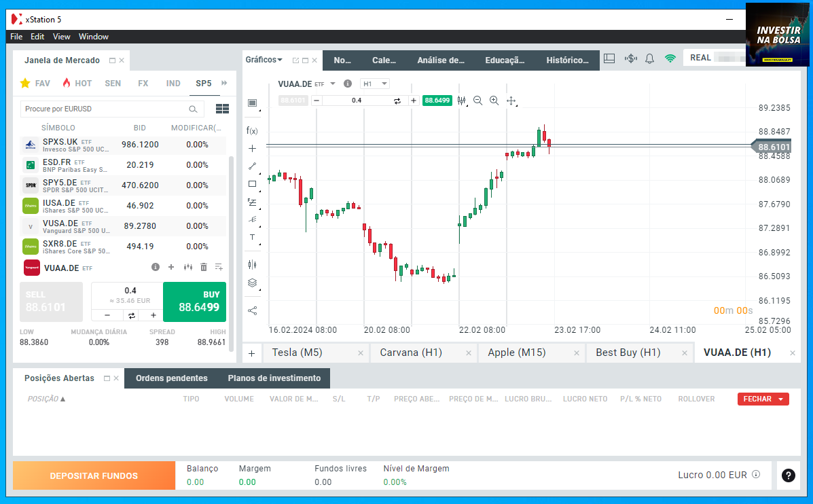This screenshot has width=813, height=504.
Task: Open the Apple (M15) chart tab
Action: pyautogui.click(x=517, y=353)
